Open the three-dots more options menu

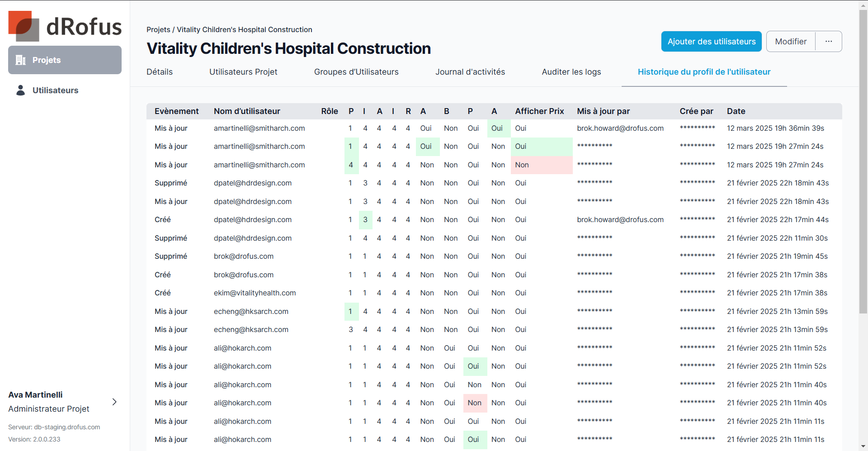point(828,42)
